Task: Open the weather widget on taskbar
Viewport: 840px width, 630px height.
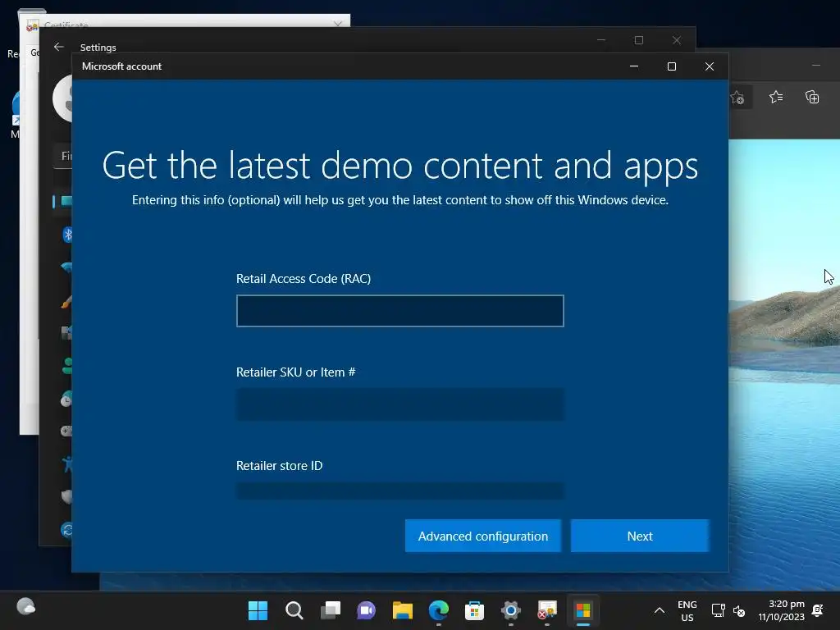Action: point(25,607)
